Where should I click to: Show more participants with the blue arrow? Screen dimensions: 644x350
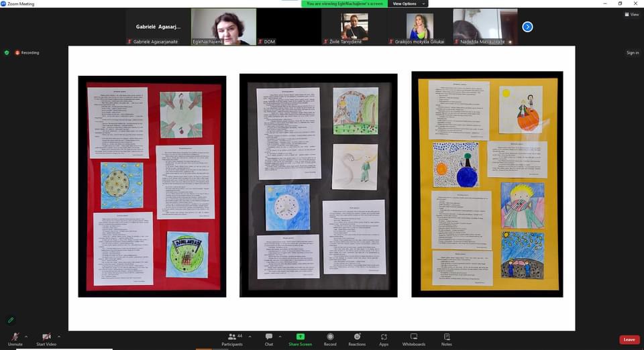[527, 27]
